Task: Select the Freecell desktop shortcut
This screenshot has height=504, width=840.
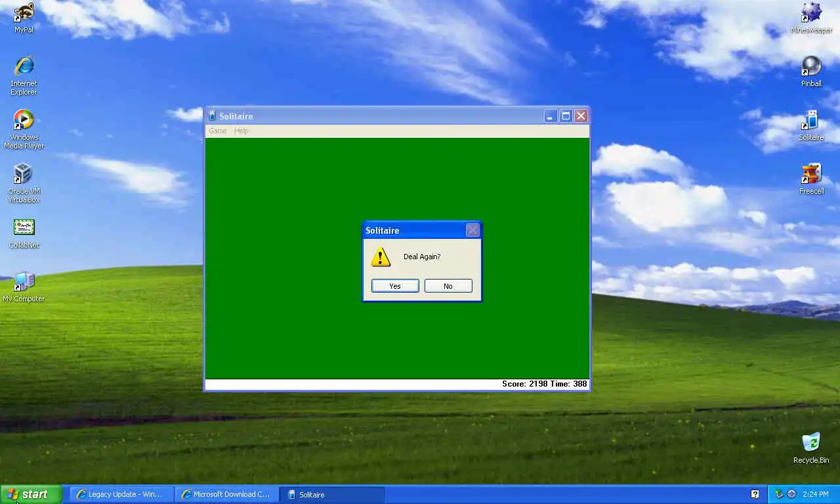Action: (811, 179)
